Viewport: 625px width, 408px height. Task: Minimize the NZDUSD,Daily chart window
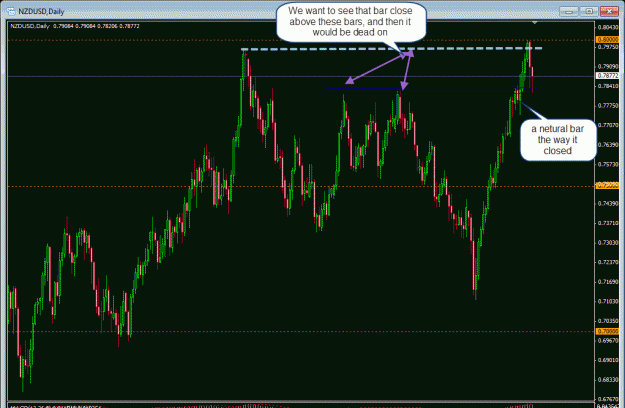click(569, 12)
